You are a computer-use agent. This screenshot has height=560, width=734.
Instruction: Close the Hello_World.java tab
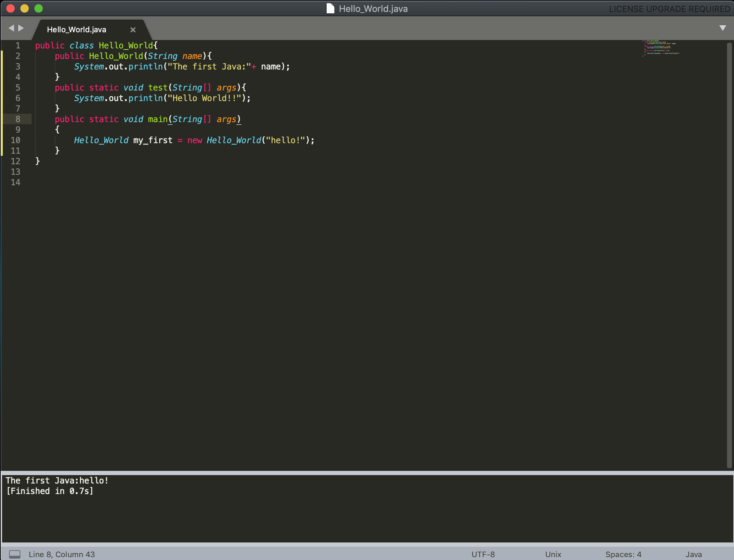[133, 30]
